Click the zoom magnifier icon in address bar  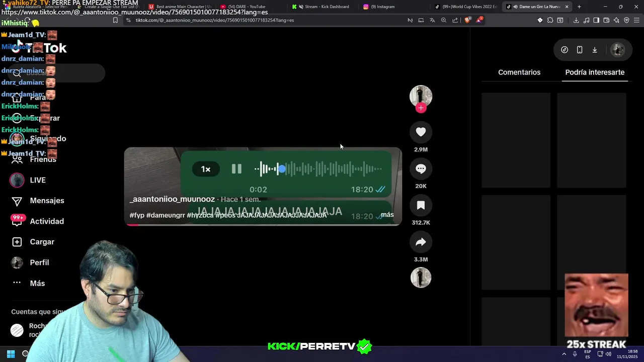pyautogui.click(x=444, y=20)
